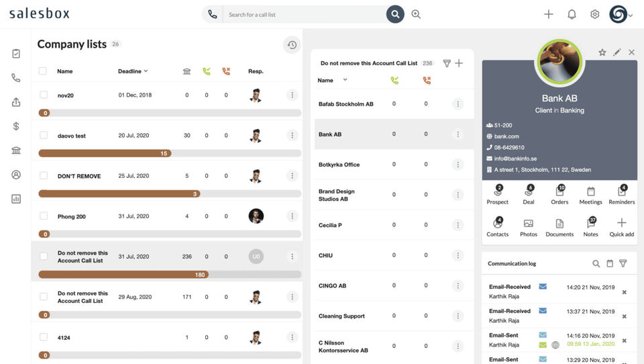Open the three-dot menu for CINGO AB

[x=458, y=285]
